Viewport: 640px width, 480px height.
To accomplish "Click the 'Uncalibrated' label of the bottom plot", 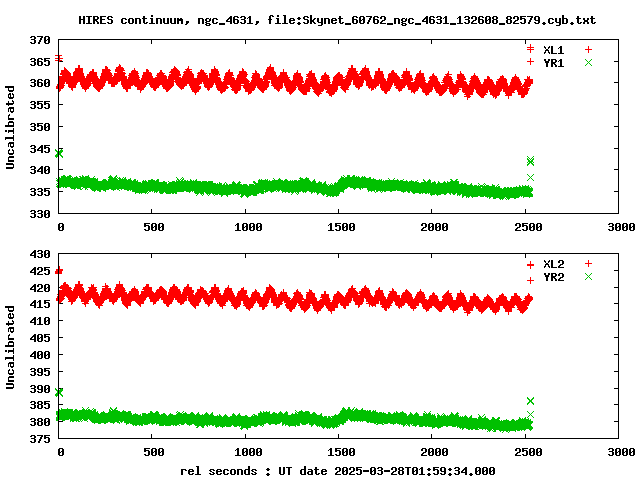I will coord(10,347).
